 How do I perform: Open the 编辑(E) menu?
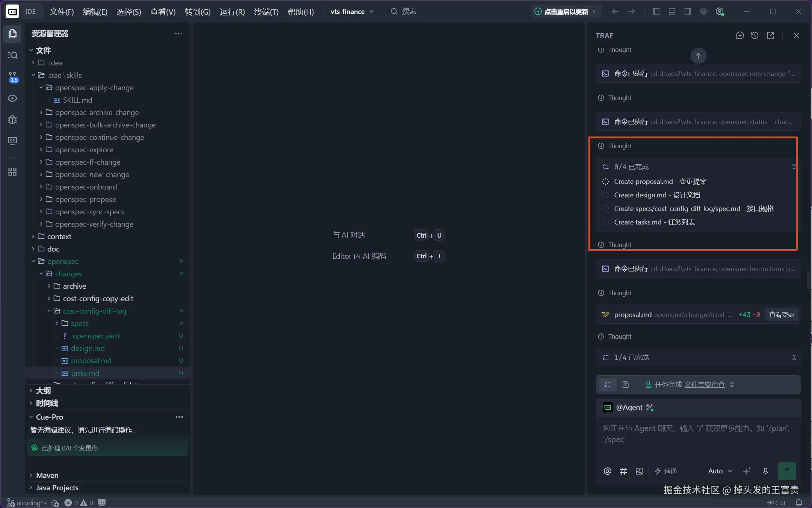pyautogui.click(x=95, y=12)
